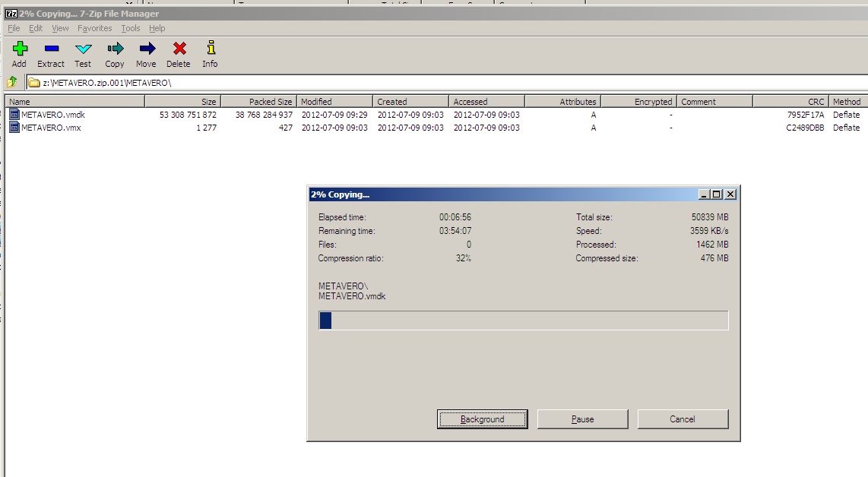Open the Help menu
Screen dimensions: 868x477
[157, 28]
